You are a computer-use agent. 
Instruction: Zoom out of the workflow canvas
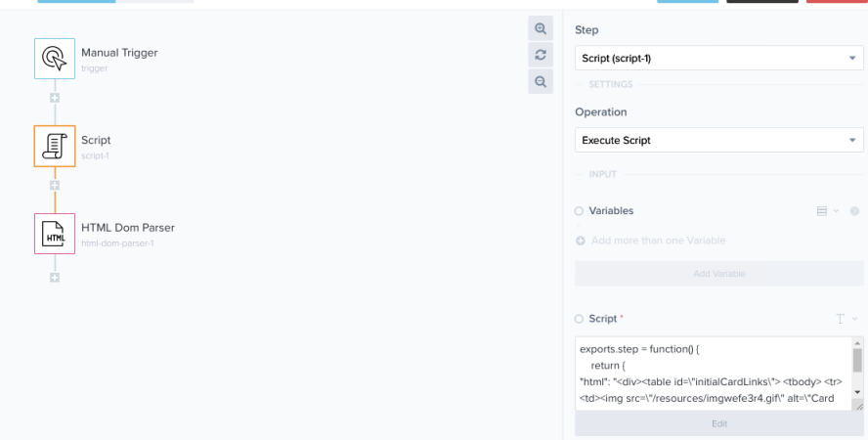point(541,81)
